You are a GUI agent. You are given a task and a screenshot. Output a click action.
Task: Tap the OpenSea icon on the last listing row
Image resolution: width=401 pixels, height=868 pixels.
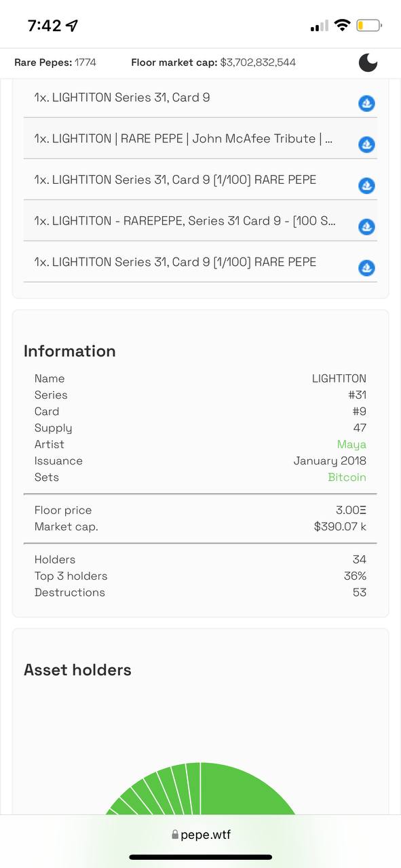coord(366,268)
